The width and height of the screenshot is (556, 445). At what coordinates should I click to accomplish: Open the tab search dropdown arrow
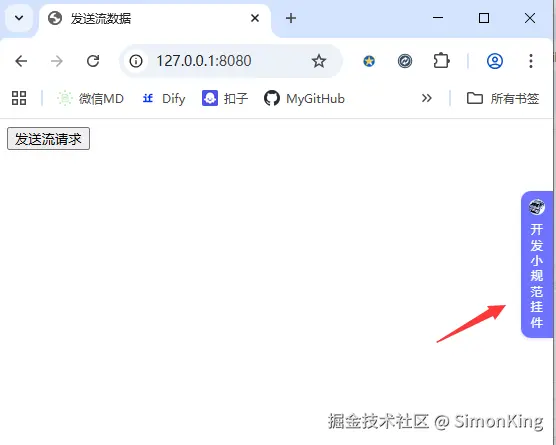tap(19, 18)
